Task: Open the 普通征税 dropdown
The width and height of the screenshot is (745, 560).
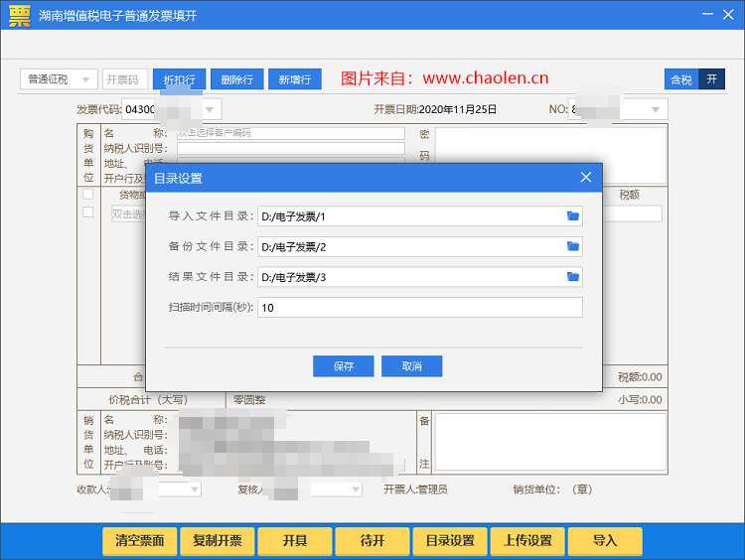Action: point(59,79)
